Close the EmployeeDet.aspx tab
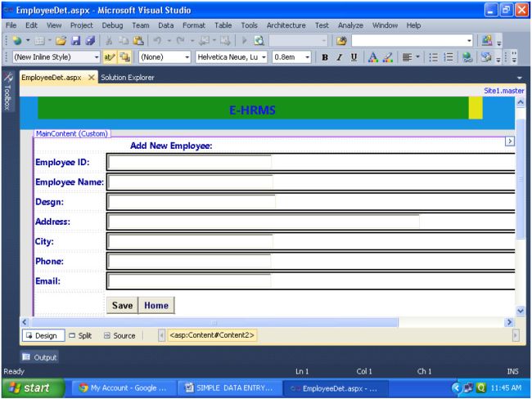 pyautogui.click(x=92, y=78)
